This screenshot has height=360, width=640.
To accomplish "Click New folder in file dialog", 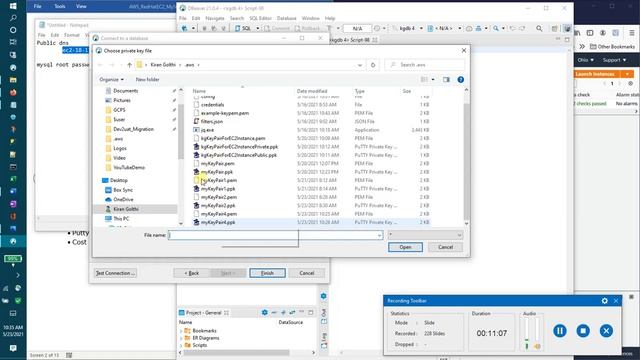I will click(147, 80).
